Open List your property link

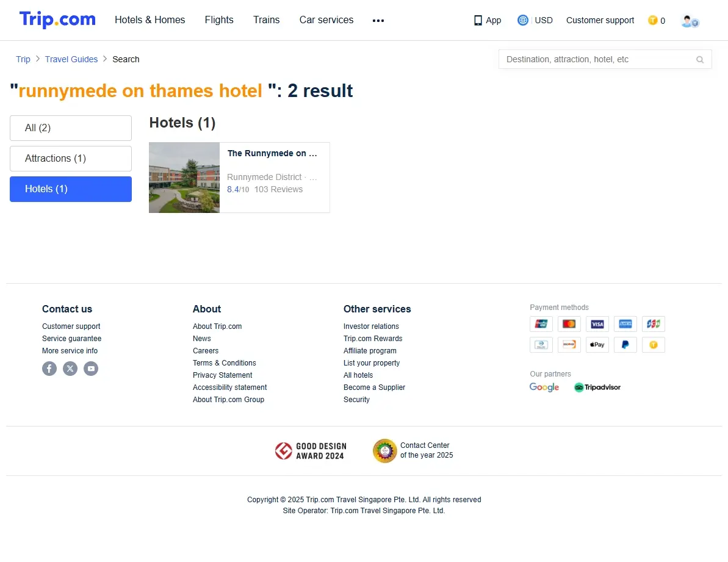pyautogui.click(x=372, y=363)
